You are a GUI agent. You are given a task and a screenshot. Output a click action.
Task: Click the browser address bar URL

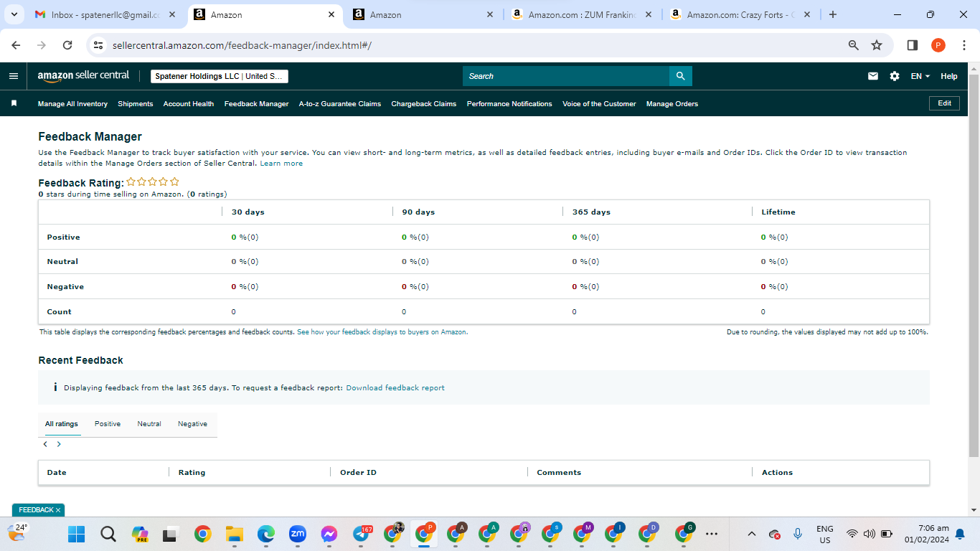tap(242, 45)
